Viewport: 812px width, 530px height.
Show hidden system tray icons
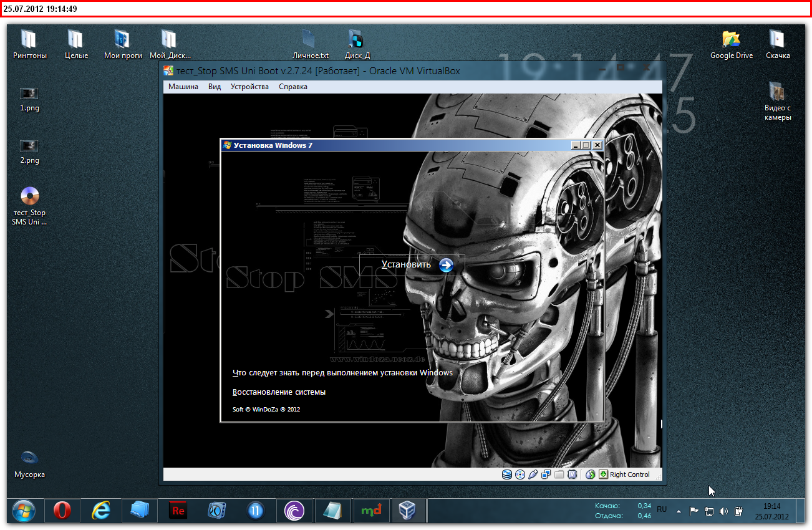679,511
